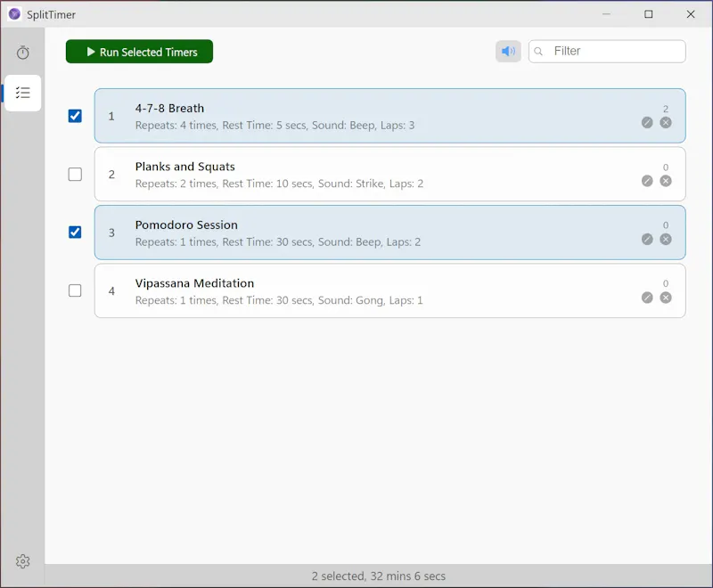Click Run Selected Timers button
The image size is (713, 588).
click(139, 52)
